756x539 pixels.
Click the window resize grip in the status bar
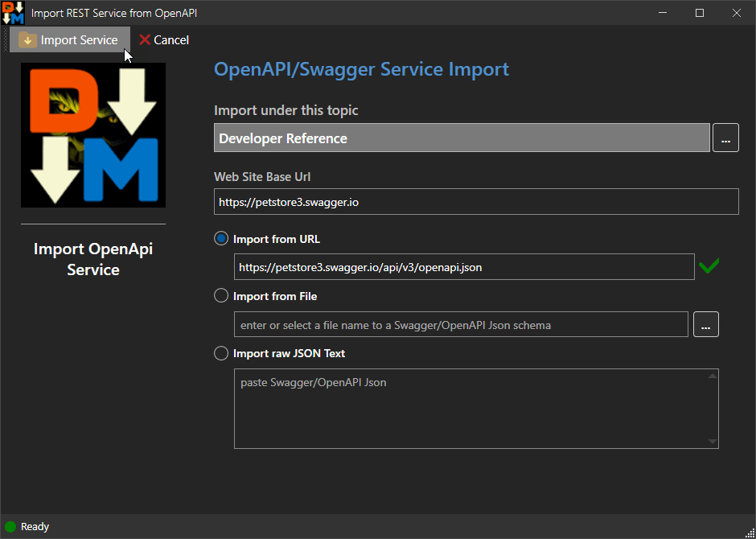point(750,533)
